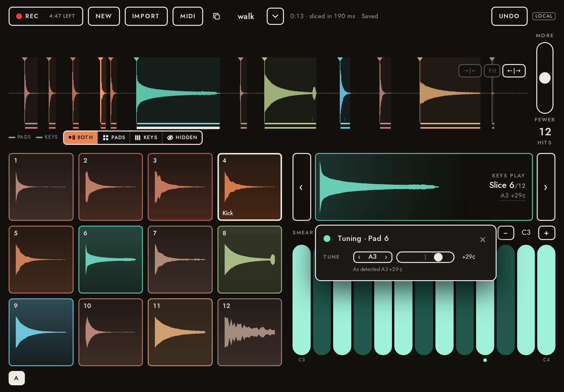564x392 pixels.
Task: Open the project name dropdown next to walk
Action: click(275, 16)
